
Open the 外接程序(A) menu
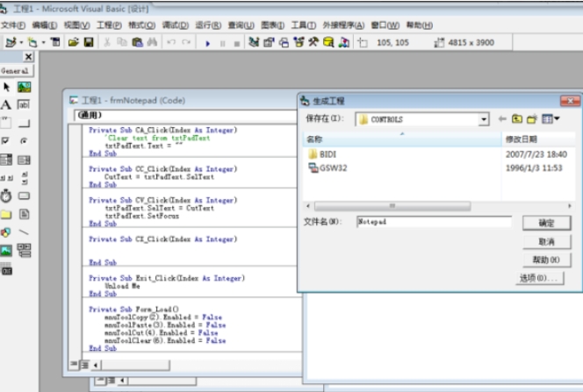pyautogui.click(x=343, y=25)
